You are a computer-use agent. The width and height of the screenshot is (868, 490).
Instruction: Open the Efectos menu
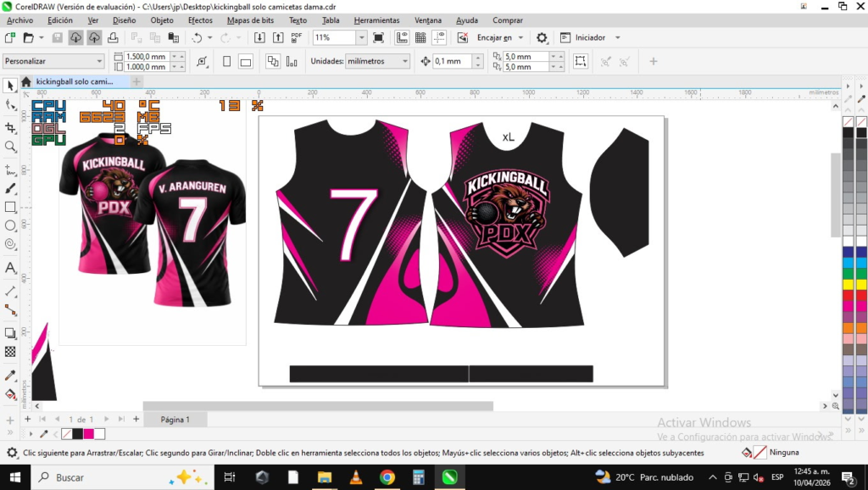point(200,20)
